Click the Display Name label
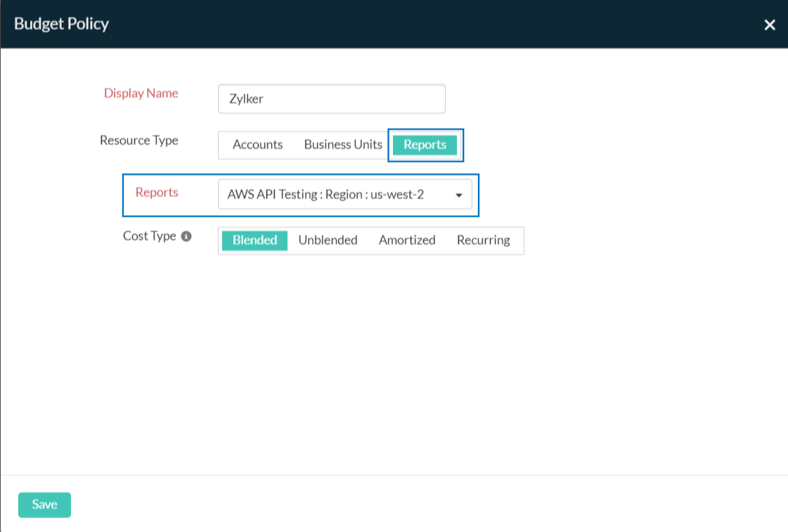 141,93
